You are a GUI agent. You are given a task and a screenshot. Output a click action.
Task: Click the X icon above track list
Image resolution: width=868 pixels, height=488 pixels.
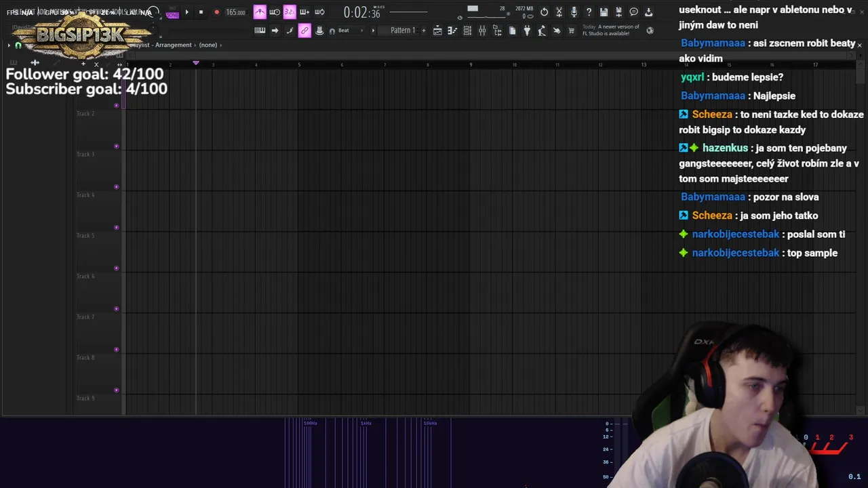coord(96,64)
